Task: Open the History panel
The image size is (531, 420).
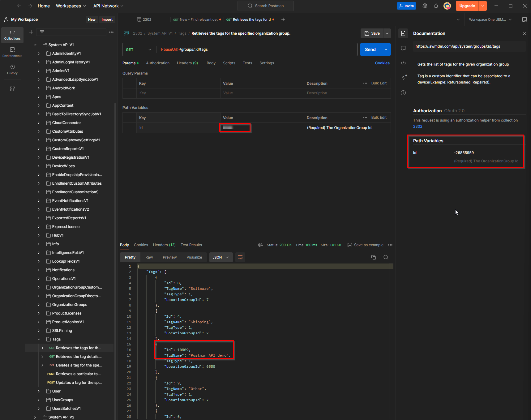Action: click(x=12, y=69)
